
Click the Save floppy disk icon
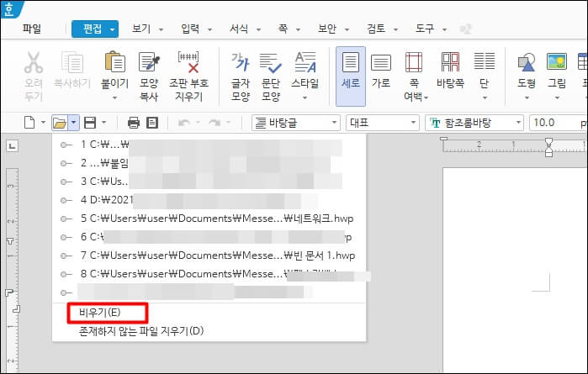point(90,123)
